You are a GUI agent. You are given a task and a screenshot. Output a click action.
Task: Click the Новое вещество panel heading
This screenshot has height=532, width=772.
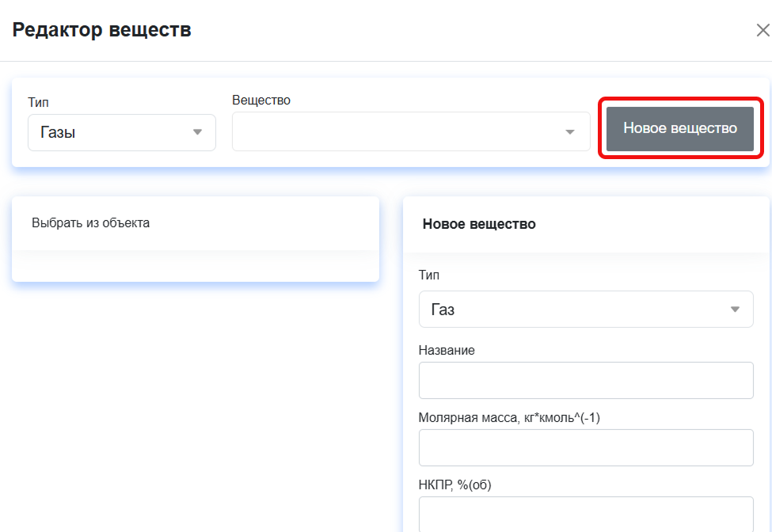tap(479, 224)
